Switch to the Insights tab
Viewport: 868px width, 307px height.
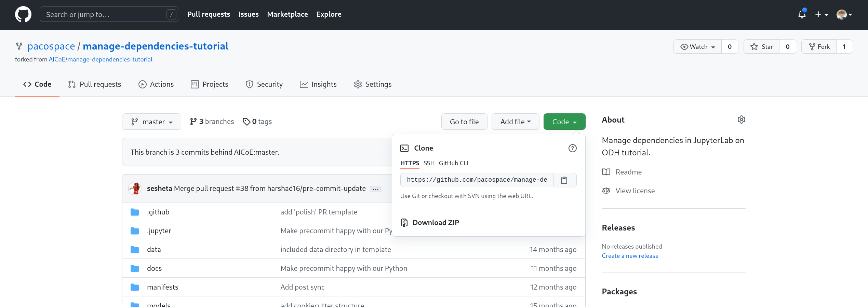tap(318, 84)
